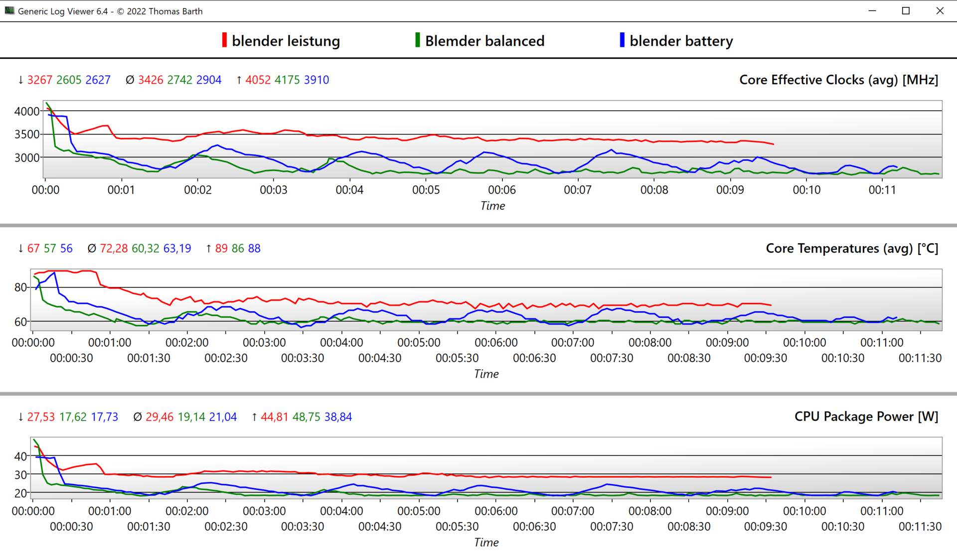The height and width of the screenshot is (560, 957).
Task: Click the Core Effective Clocks chart title
Action: pyautogui.click(x=838, y=80)
